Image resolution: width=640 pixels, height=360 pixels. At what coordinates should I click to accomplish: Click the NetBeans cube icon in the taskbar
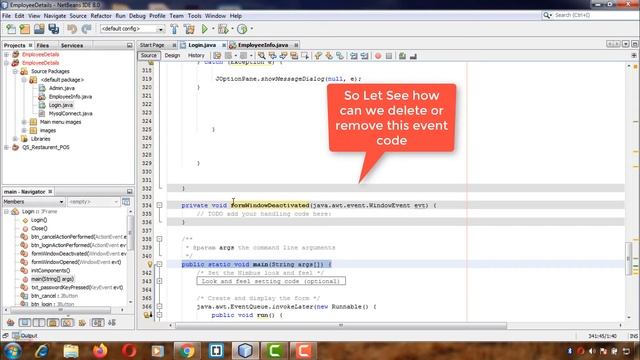[x=245, y=351]
